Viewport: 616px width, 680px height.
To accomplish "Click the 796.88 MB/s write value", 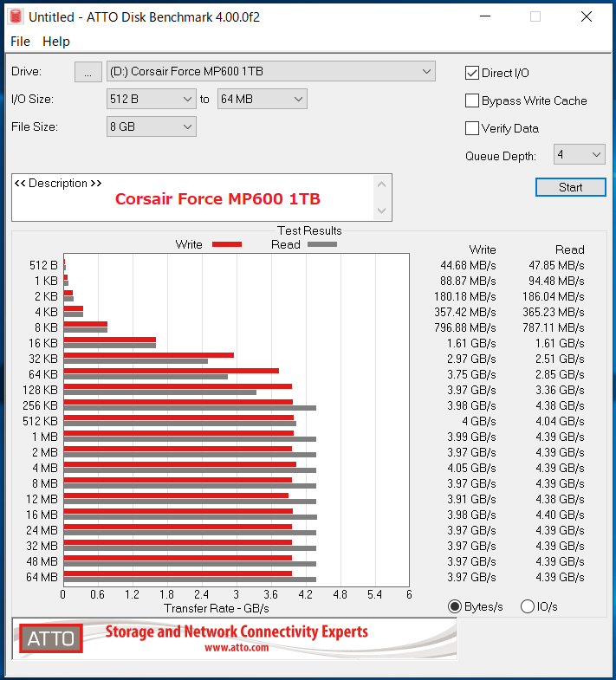I will click(465, 327).
